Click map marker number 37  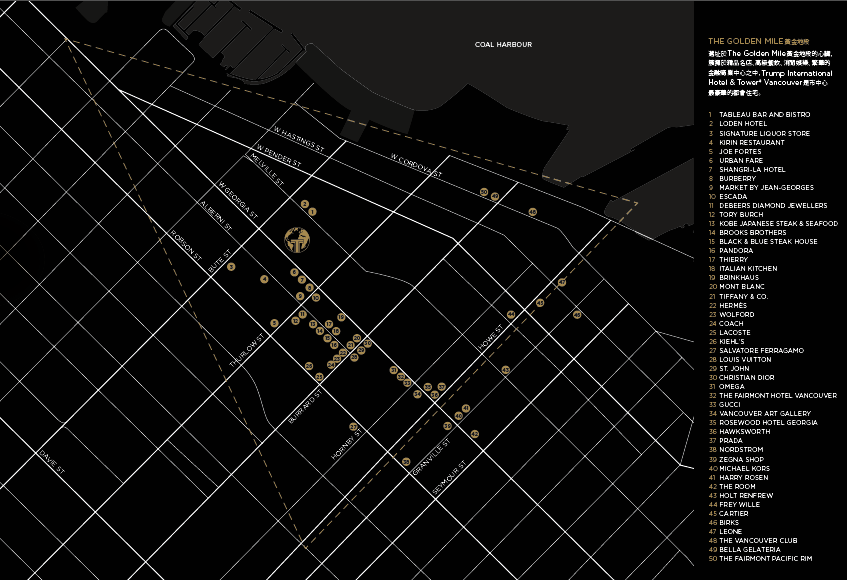(441, 387)
